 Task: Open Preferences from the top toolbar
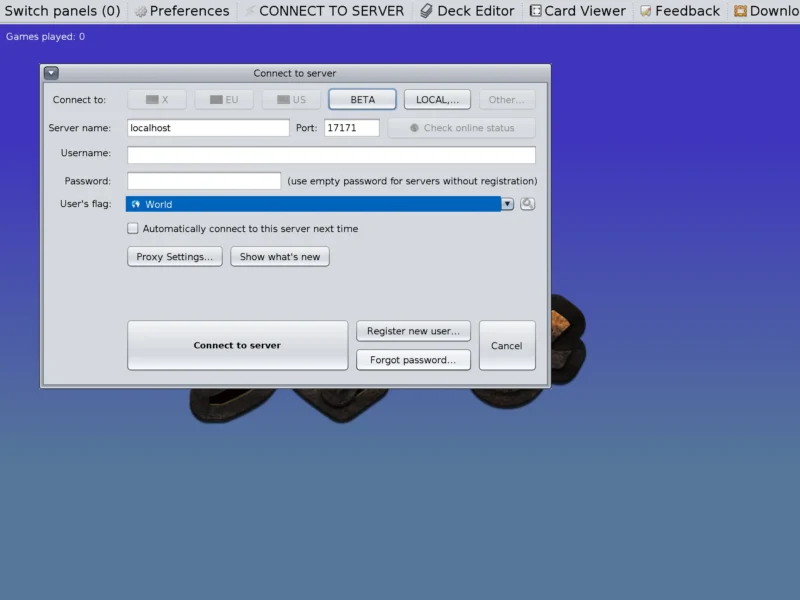coord(182,11)
